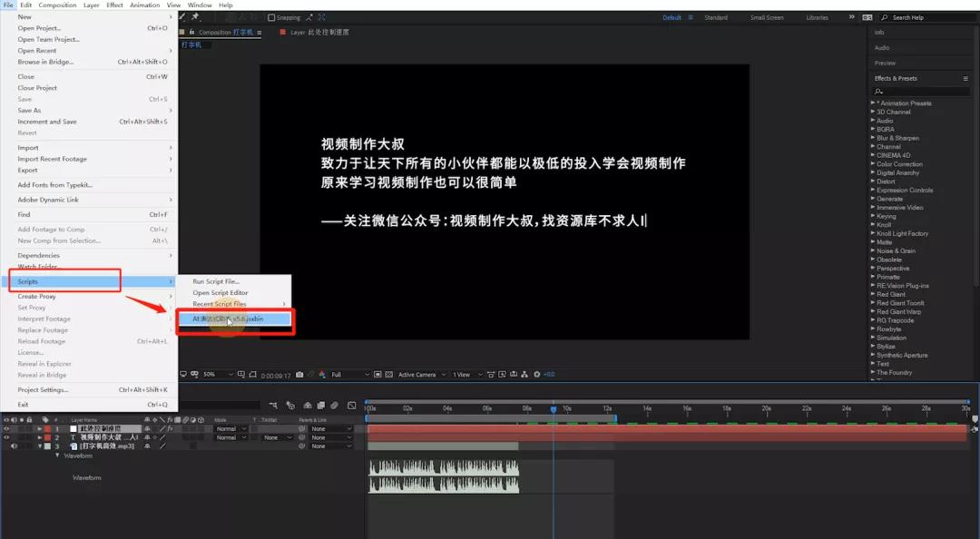Open the composition flowchart icon in viewer bar

coord(524,375)
